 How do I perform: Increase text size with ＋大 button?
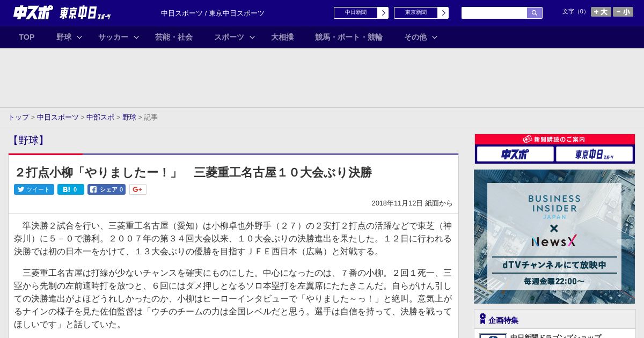coord(601,12)
